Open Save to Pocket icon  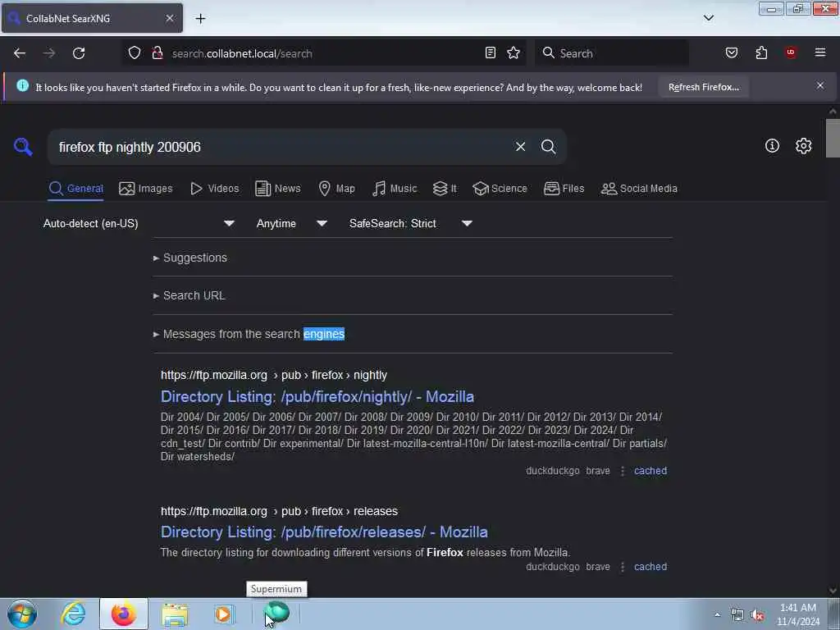point(732,52)
